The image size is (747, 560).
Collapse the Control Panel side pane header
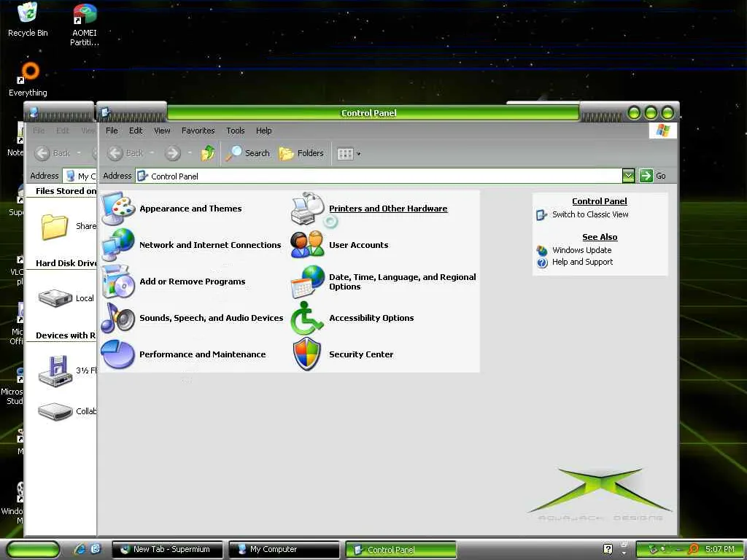click(600, 201)
